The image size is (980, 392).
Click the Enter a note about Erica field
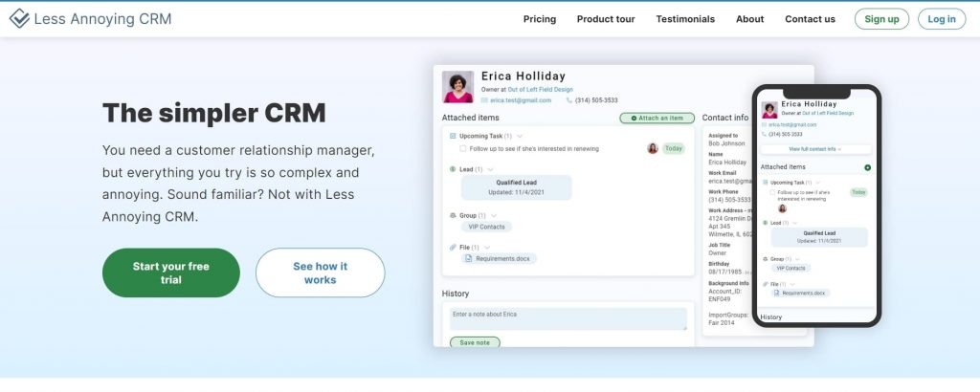pos(568,318)
